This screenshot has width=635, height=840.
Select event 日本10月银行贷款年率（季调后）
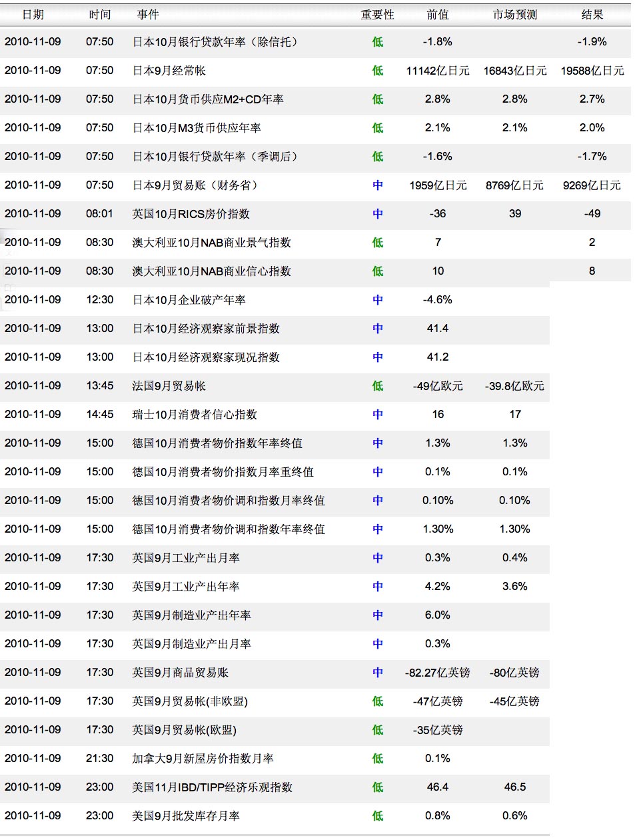(x=215, y=157)
